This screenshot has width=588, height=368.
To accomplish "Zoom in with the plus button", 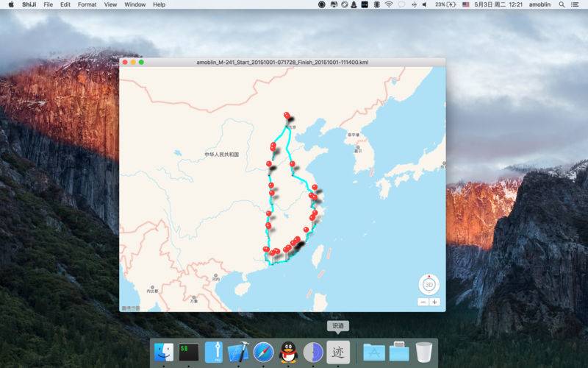I will click(434, 302).
